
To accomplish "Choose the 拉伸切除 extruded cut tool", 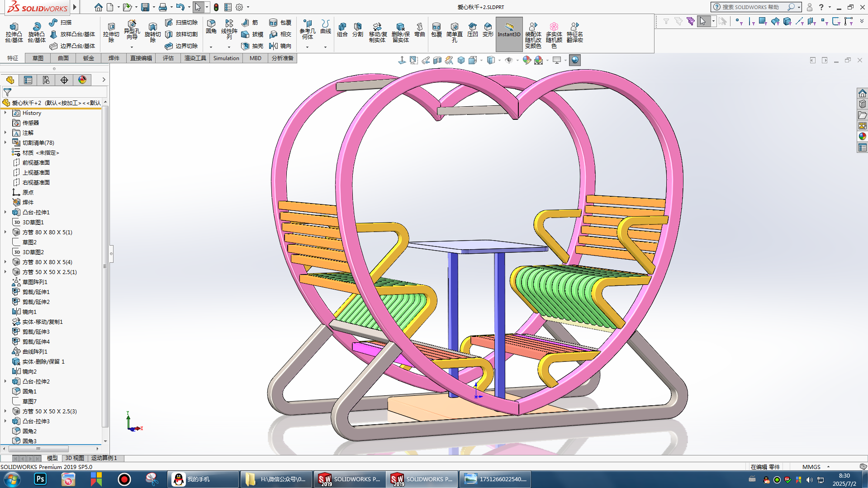I will (x=111, y=33).
